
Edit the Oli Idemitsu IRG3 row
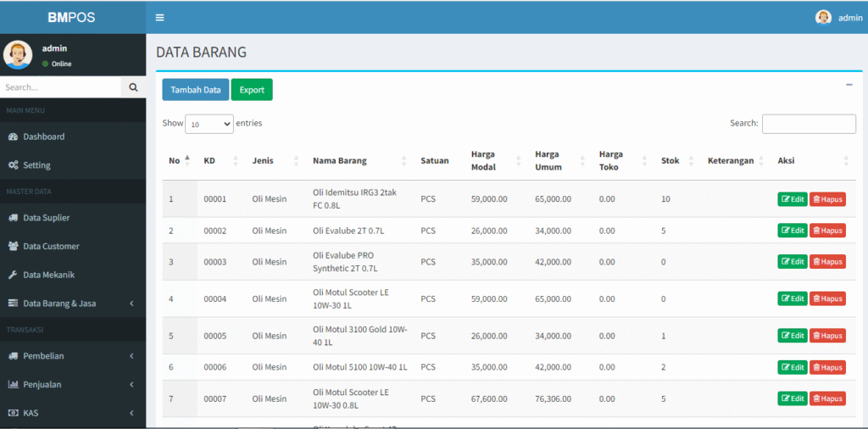pos(793,199)
